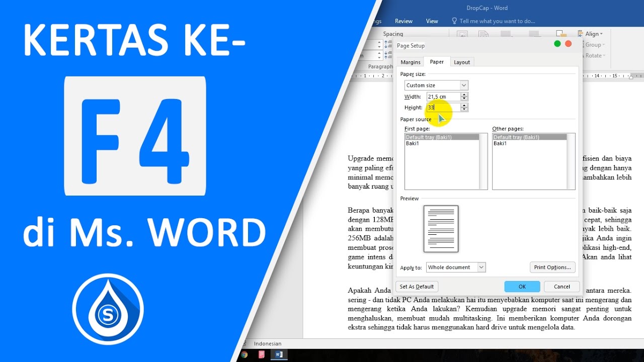Click the Other pages list scrollbar

[571, 161]
